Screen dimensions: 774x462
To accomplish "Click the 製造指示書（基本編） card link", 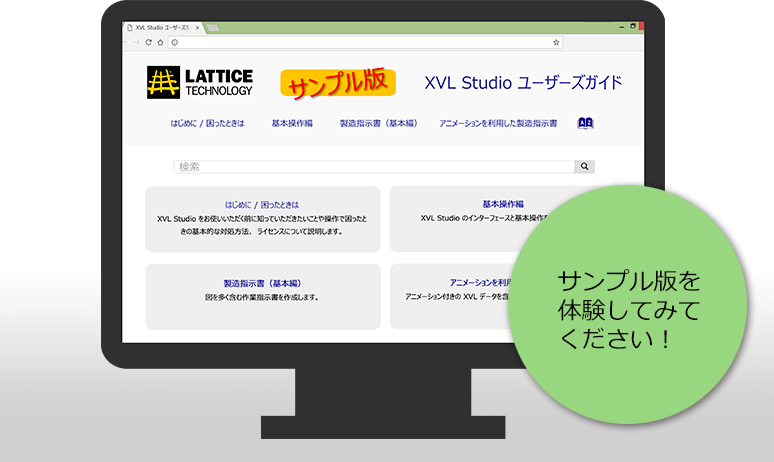I will point(263,283).
